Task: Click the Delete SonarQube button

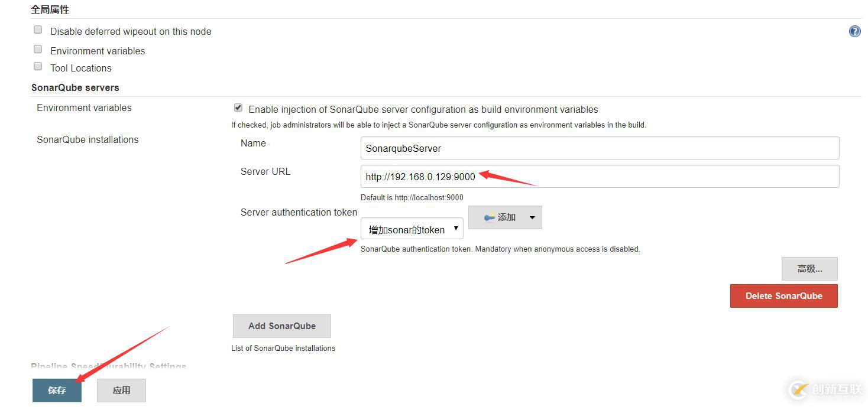Action: click(783, 295)
